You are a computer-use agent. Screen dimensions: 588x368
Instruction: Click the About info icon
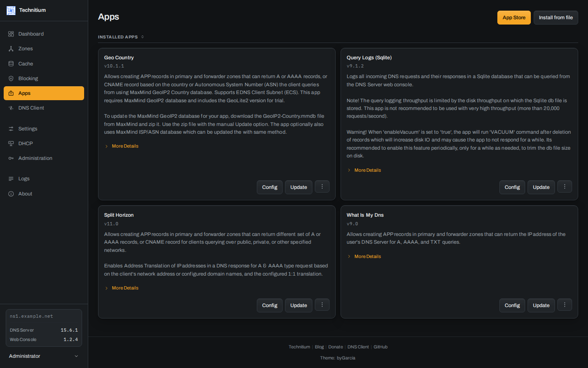pyautogui.click(x=11, y=194)
